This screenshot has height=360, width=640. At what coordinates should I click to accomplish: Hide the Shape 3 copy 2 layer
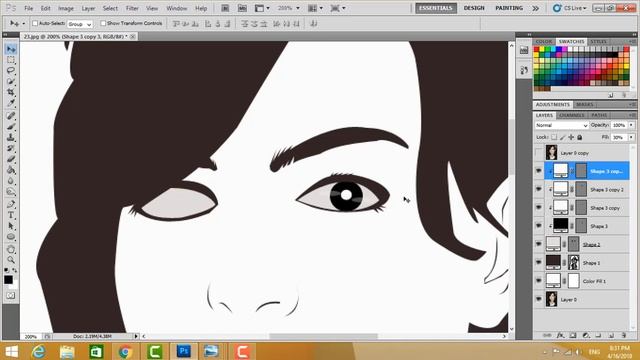click(539, 189)
